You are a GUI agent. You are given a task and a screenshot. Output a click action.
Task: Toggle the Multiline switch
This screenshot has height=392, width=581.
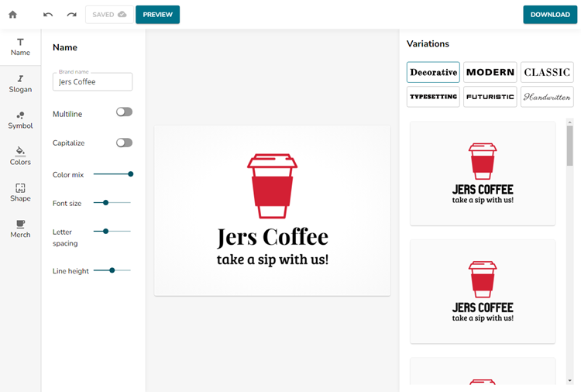pyautogui.click(x=124, y=112)
